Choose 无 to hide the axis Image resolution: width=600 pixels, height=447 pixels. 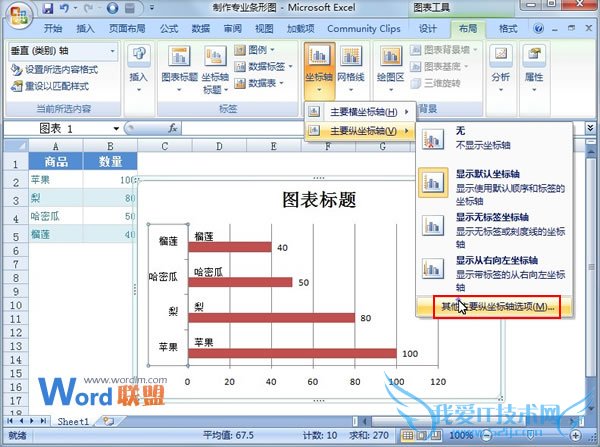[494, 139]
